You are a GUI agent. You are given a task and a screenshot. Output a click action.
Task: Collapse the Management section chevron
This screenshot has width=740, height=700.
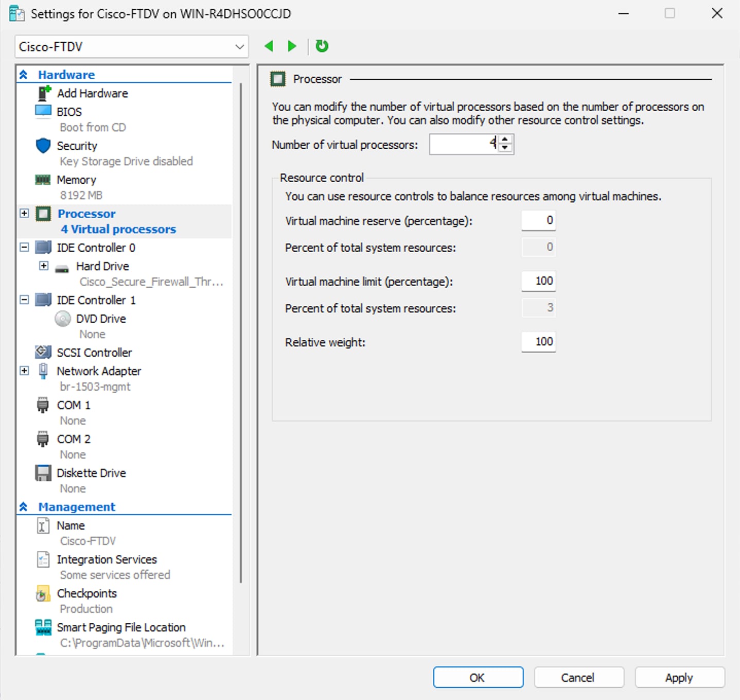tap(24, 507)
